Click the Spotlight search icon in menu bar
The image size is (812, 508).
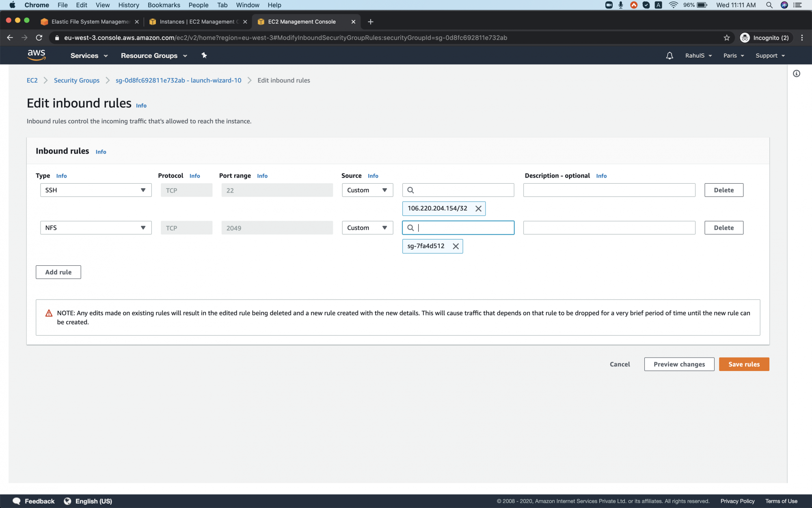[769, 5]
